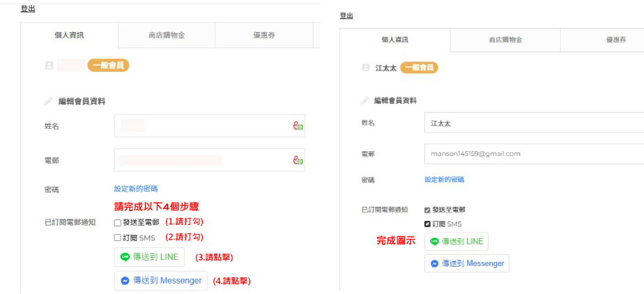Click the email field showing manson145159@gmail.com
The image size is (644, 294).
coord(535,154)
